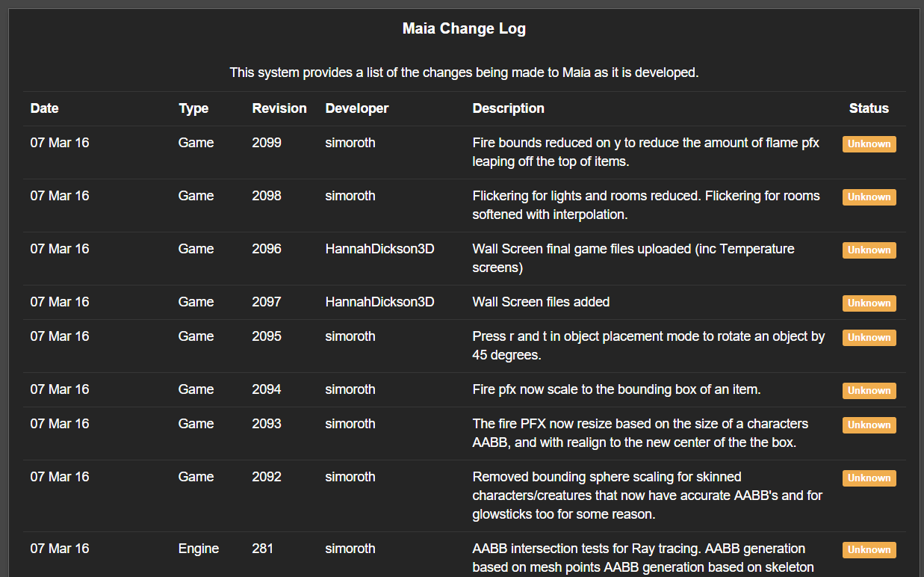Click Unknown badge on Engine revision 281 row
Viewport: 924px width, 577px height.
[x=869, y=550]
